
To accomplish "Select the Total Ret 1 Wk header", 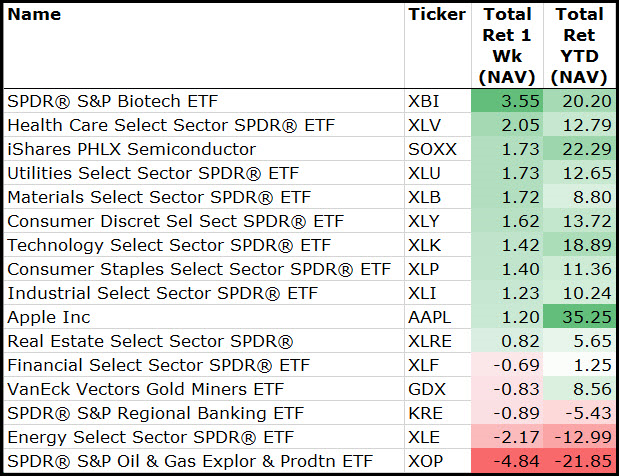I will pyautogui.click(x=507, y=45).
